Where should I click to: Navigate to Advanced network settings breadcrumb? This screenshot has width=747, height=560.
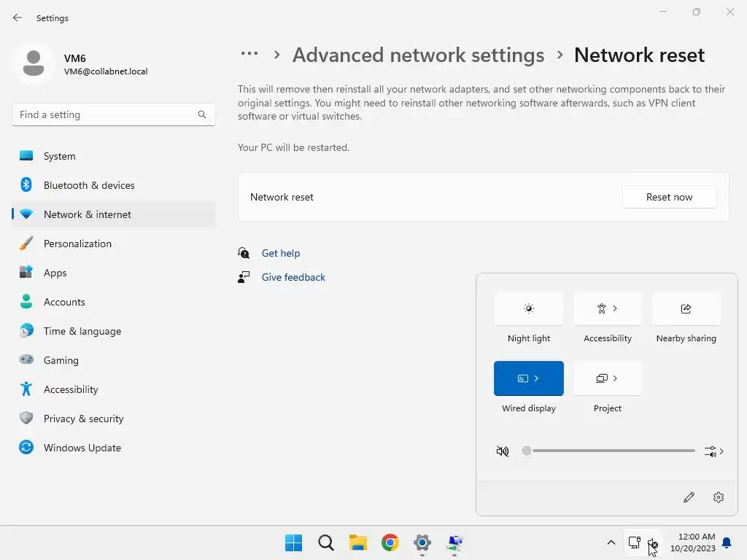[418, 55]
